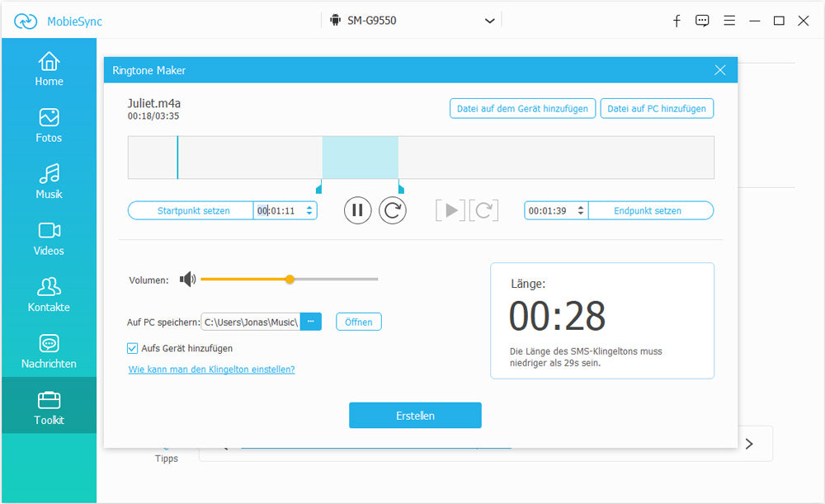Click the three-dots browse folder button
The width and height of the screenshot is (825, 504).
[x=310, y=322]
